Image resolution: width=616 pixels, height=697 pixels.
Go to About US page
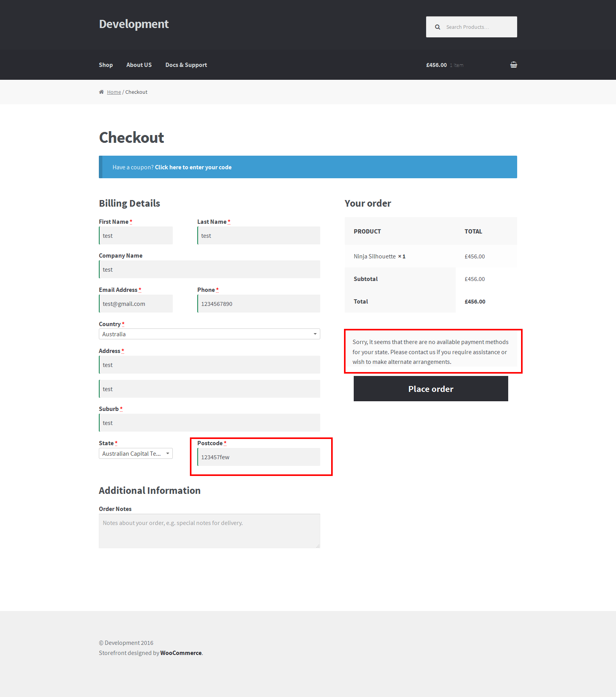click(x=139, y=65)
